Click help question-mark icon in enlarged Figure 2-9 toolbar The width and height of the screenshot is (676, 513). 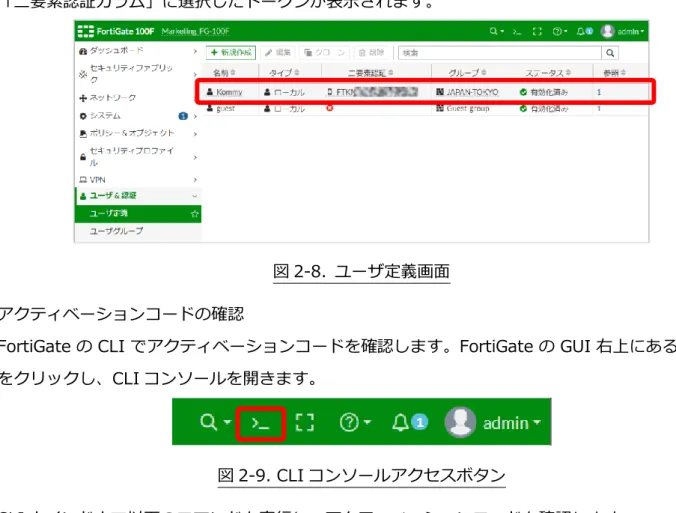[349, 422]
